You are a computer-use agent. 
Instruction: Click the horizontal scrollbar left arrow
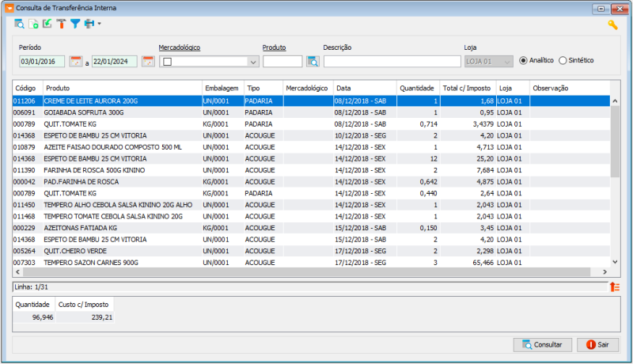[17, 272]
